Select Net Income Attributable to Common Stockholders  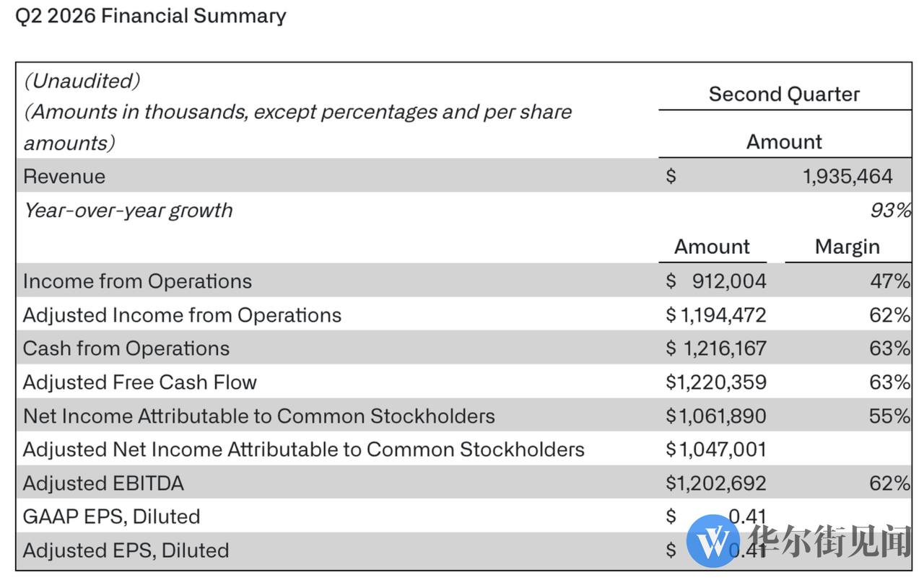point(259,416)
